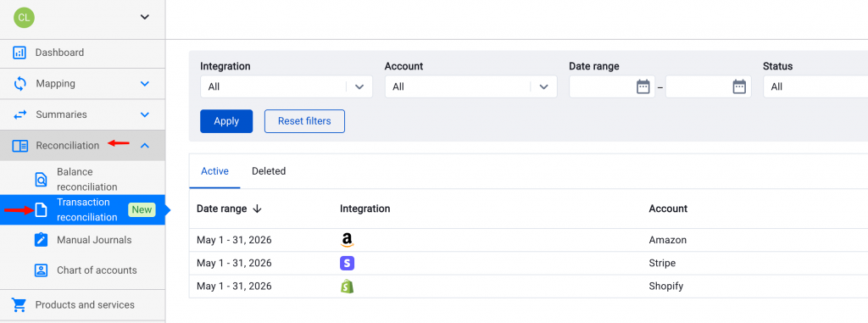Open the Mapping menu label
Image resolution: width=868 pixels, height=323 pixels.
[x=55, y=84]
